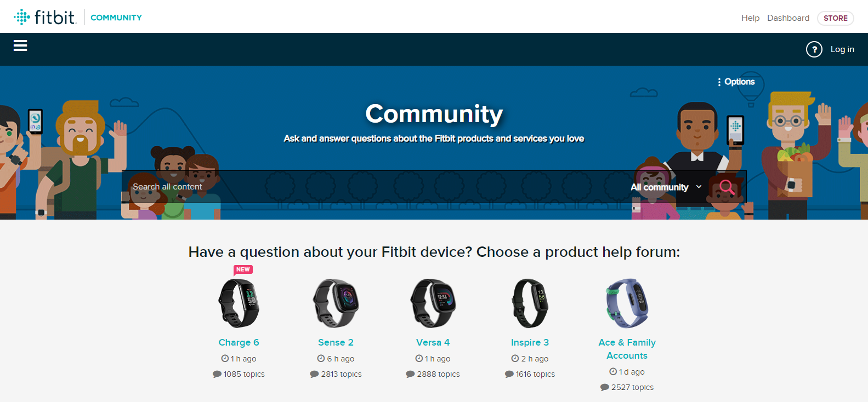Open the Inspire 3 help forum
The width and height of the screenshot is (868, 402).
point(530,342)
